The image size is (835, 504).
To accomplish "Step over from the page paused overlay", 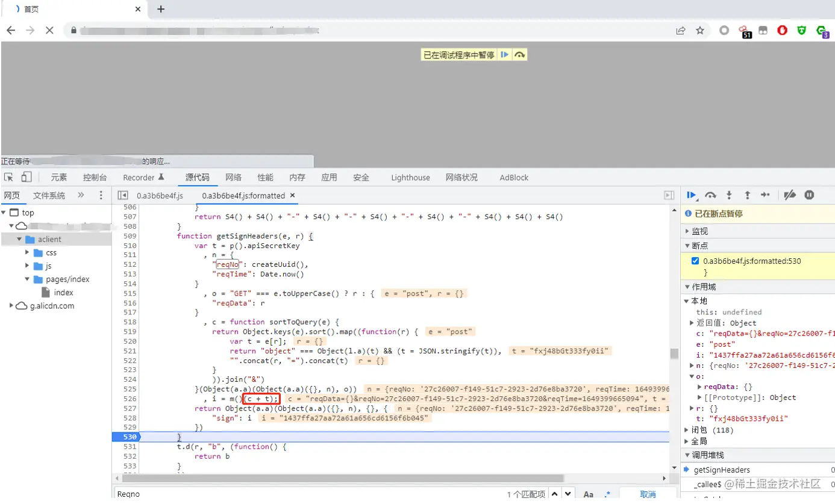I will point(520,55).
